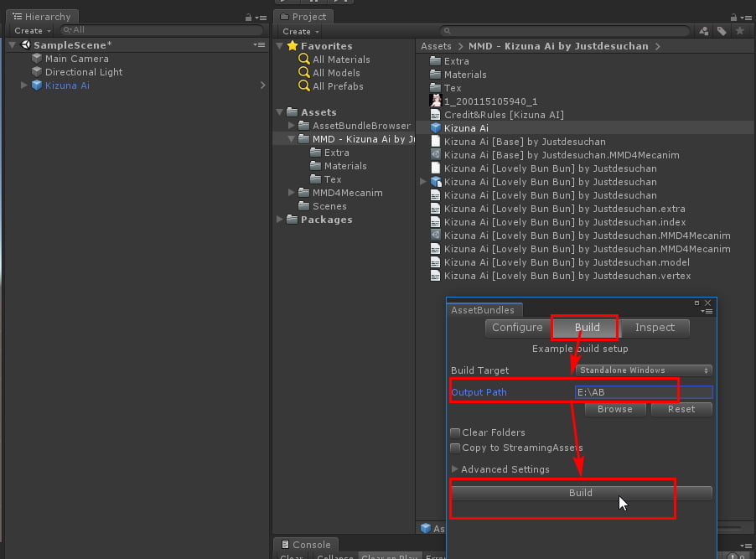
Task: Enable the Clear Folders checkbox
Action: click(454, 433)
